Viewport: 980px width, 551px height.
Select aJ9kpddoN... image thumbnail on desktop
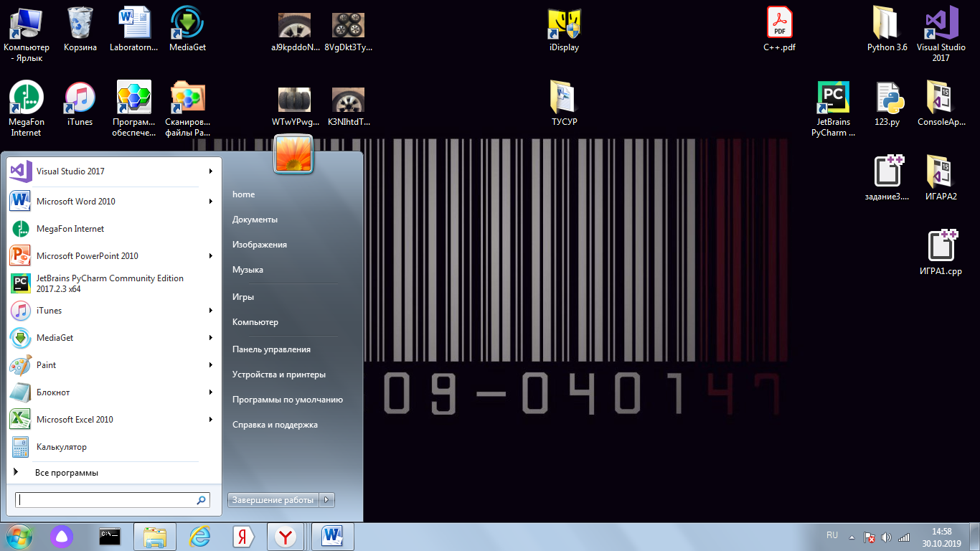point(294,32)
